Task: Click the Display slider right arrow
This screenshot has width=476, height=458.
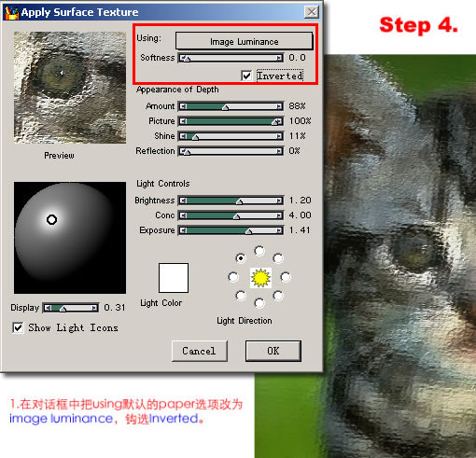Action: 94,308
